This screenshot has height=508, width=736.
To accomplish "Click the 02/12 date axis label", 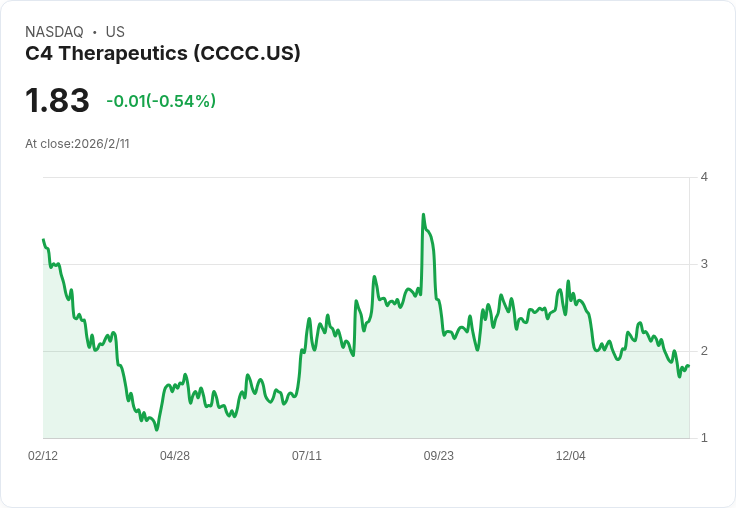I will pyautogui.click(x=43, y=455).
